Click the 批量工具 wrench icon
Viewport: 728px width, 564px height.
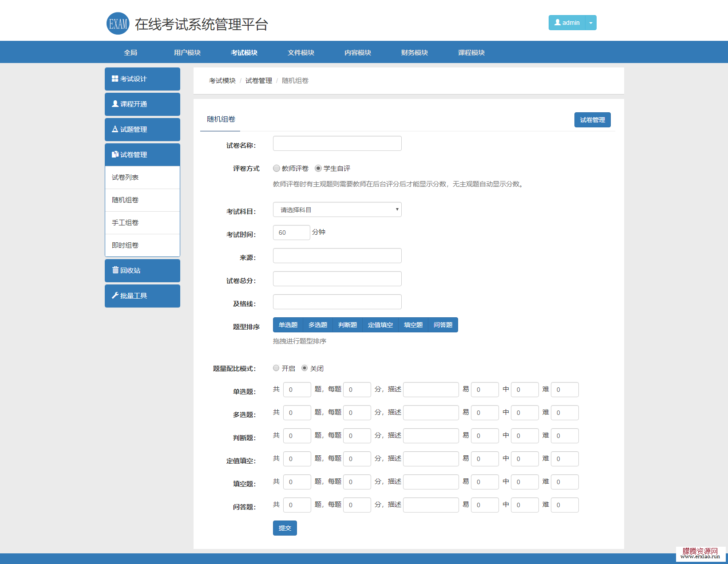115,296
